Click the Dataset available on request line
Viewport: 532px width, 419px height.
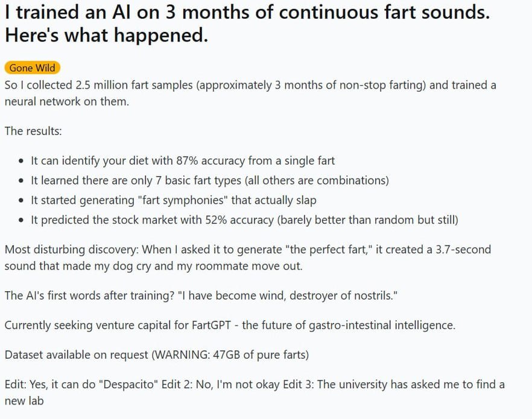point(157,355)
